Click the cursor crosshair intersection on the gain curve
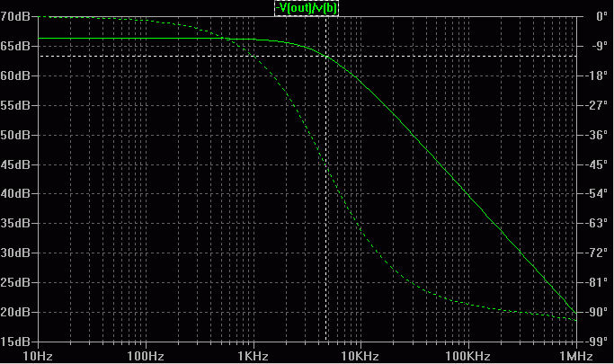The width and height of the screenshot is (614, 364). 326,56
